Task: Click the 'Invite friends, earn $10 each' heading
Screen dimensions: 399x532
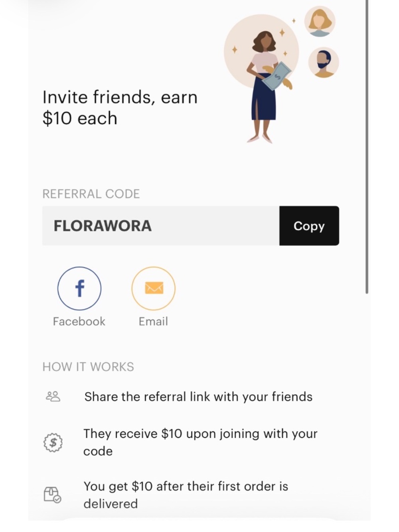Action: tap(120, 108)
